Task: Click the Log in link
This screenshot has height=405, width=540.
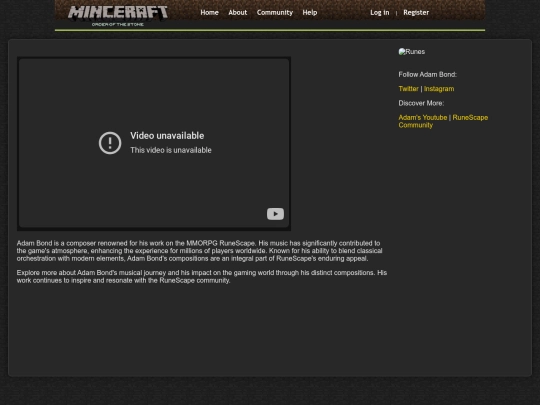Action: (x=380, y=12)
